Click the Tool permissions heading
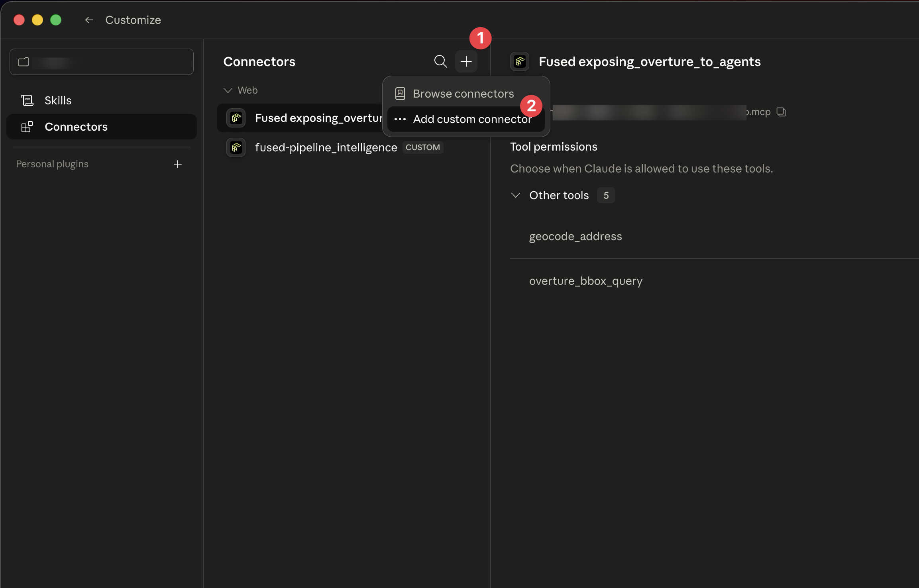This screenshot has width=919, height=588. [x=554, y=147]
